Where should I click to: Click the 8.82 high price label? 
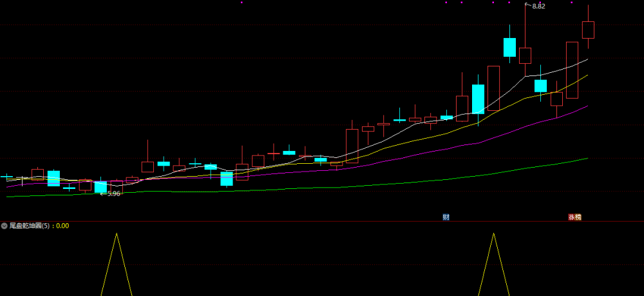point(538,6)
